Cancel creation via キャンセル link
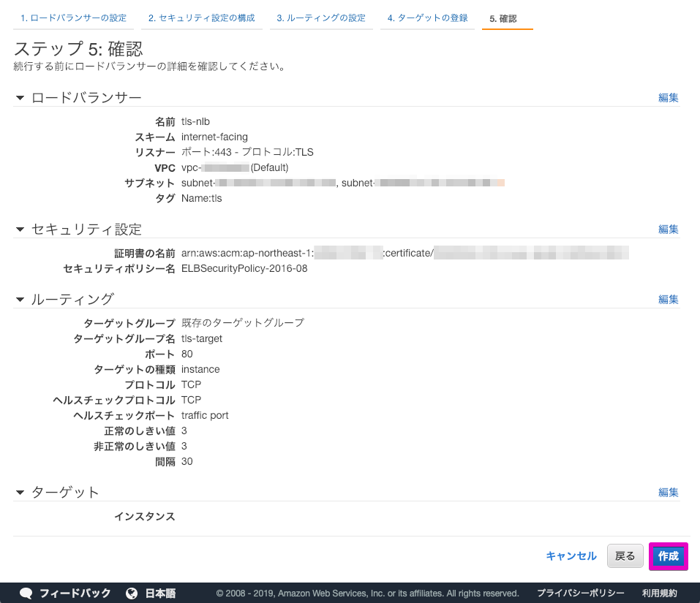This screenshot has width=700, height=603. [571, 555]
